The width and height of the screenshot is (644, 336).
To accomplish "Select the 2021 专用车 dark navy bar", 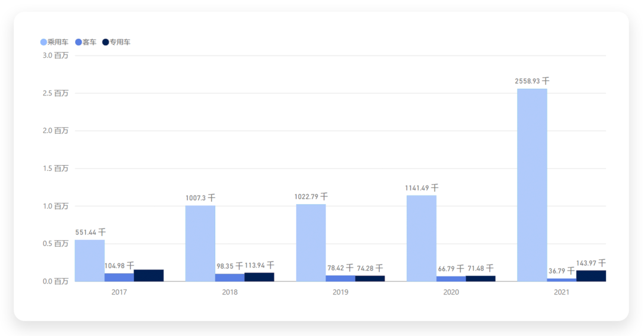I will tap(591, 275).
